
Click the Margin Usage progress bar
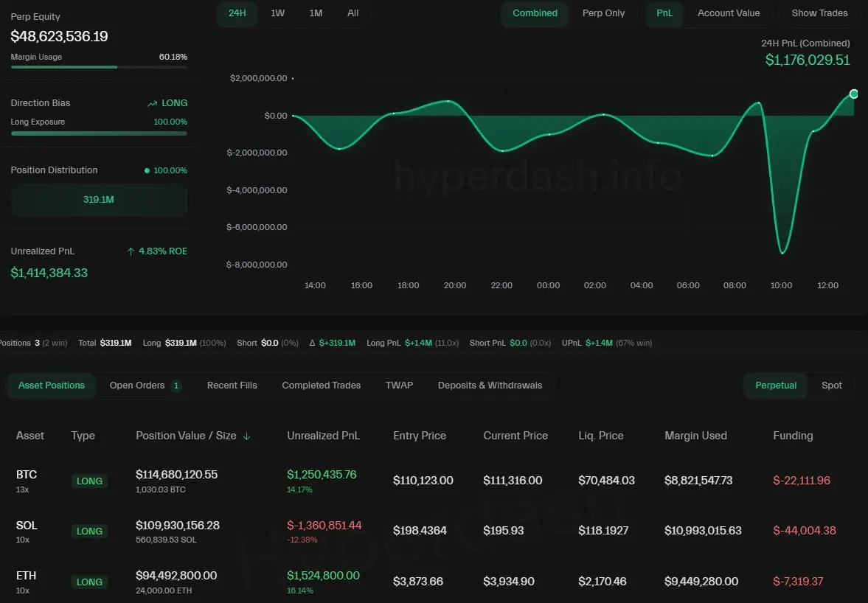[99, 67]
